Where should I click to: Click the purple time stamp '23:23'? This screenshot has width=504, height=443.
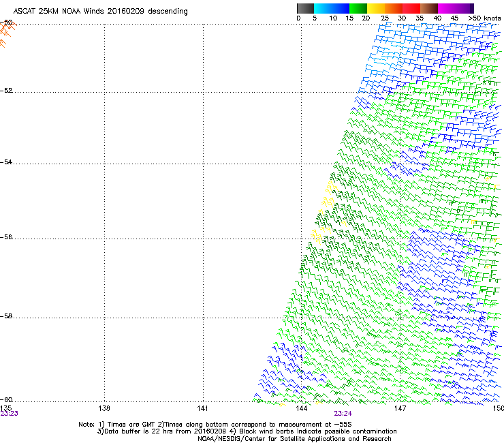pos(9,414)
